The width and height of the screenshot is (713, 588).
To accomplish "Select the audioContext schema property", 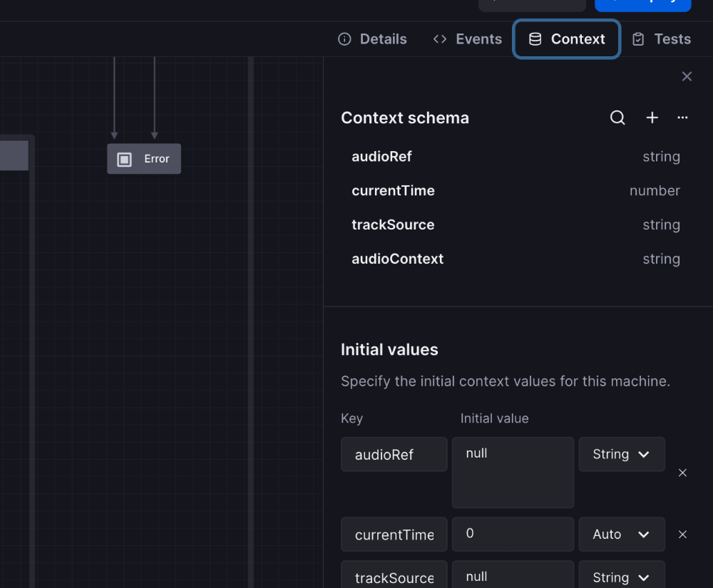I will (x=397, y=259).
